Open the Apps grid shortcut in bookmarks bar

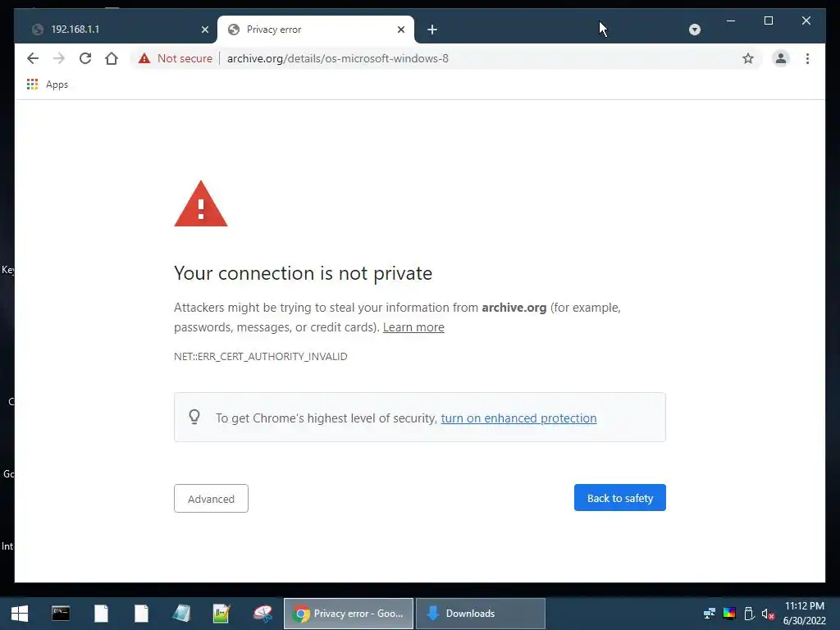pyautogui.click(x=32, y=84)
